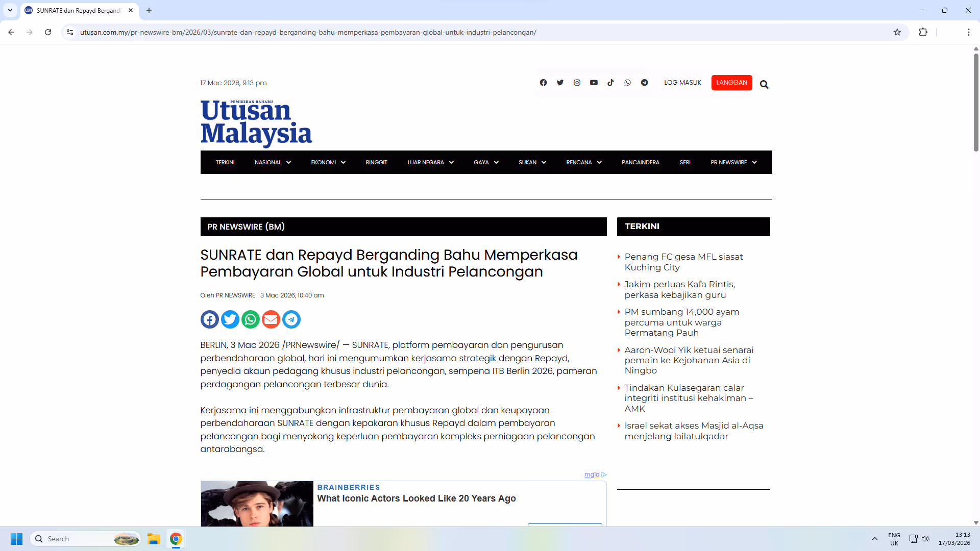980x551 pixels.
Task: Click the Brainberries ad thumbnail image
Action: [257, 504]
